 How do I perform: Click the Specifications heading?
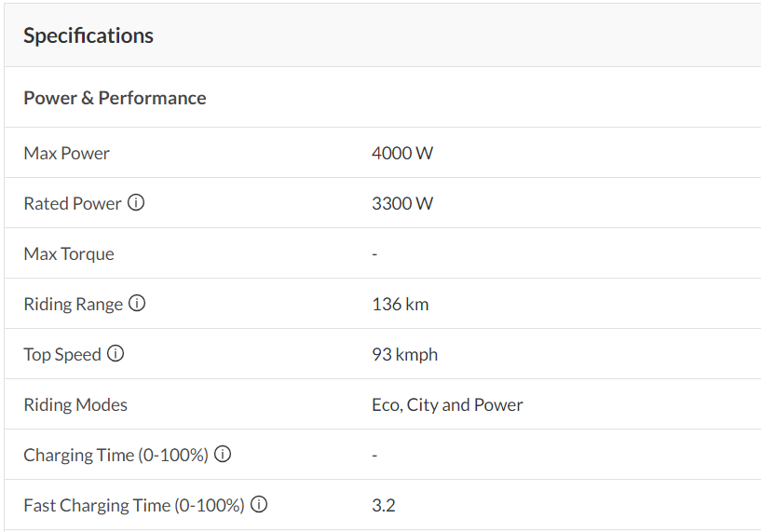[x=88, y=35]
